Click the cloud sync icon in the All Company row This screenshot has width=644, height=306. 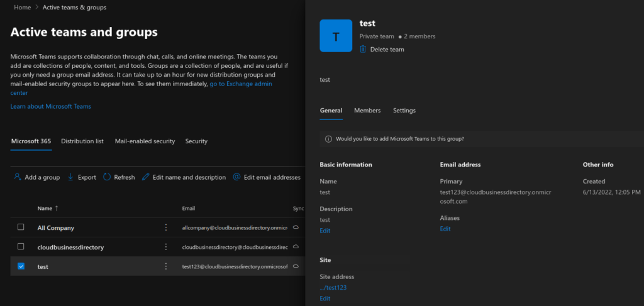[296, 227]
